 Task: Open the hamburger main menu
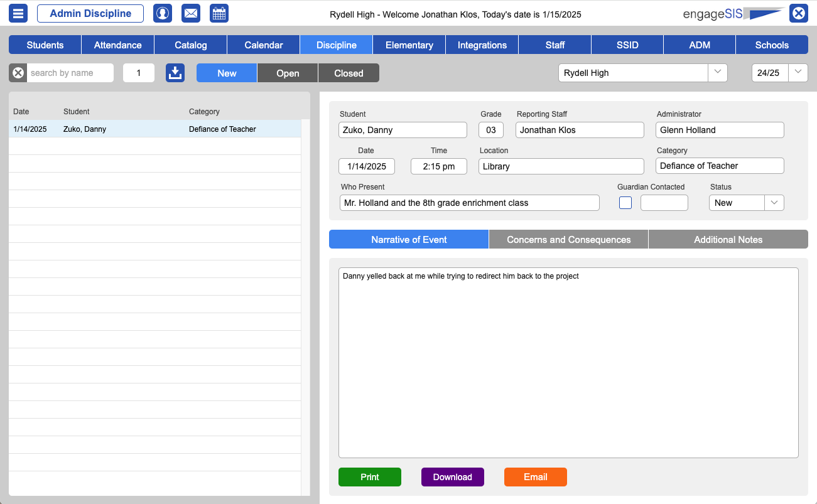point(18,13)
